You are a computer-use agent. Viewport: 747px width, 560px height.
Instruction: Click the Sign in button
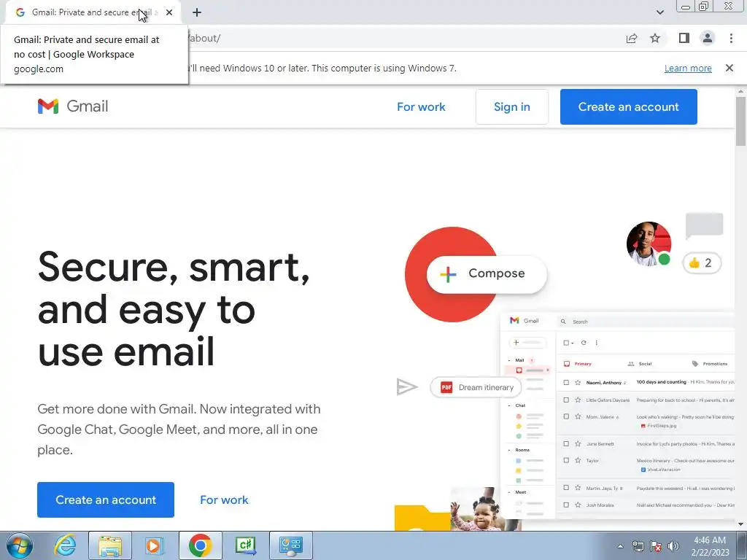pyautogui.click(x=511, y=106)
